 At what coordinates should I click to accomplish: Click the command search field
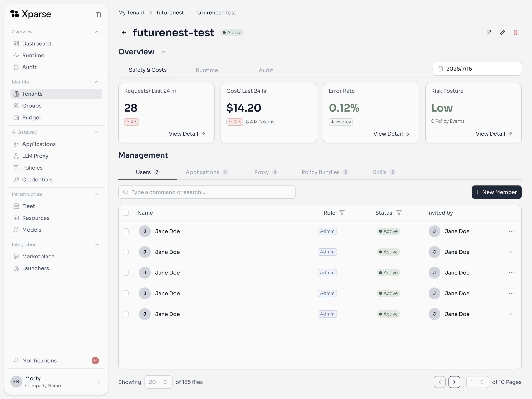pyautogui.click(x=207, y=192)
